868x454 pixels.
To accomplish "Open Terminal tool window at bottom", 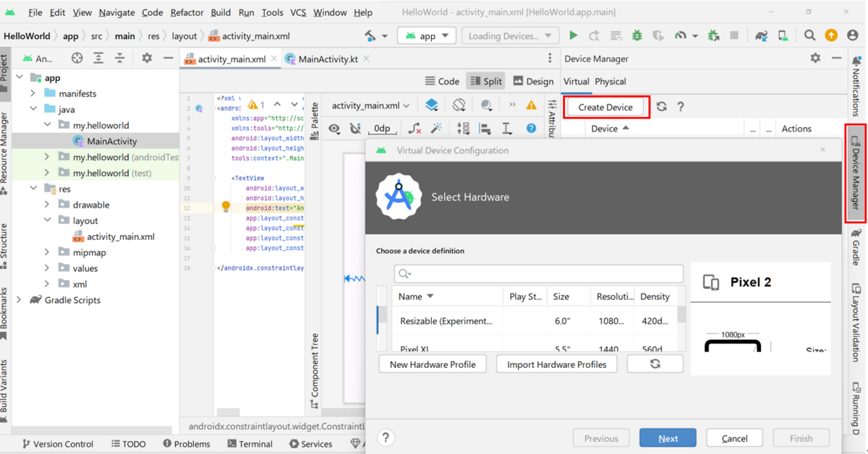I will click(250, 444).
